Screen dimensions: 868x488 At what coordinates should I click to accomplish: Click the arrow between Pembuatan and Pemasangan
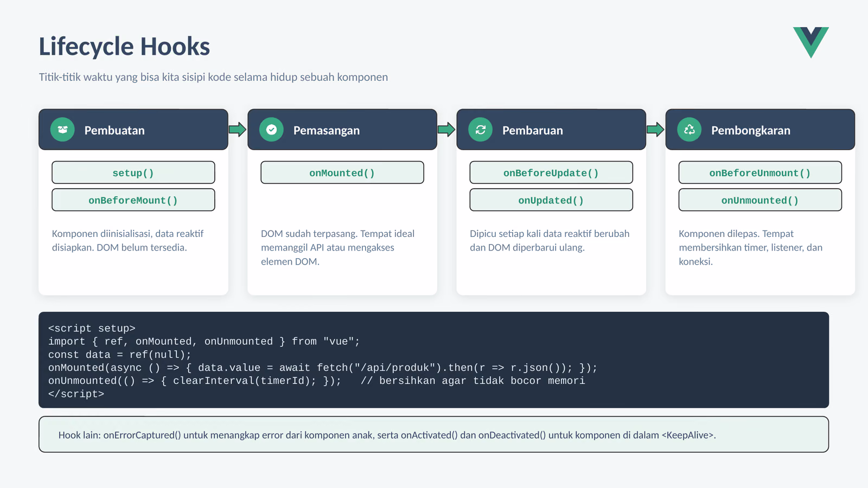pos(238,130)
